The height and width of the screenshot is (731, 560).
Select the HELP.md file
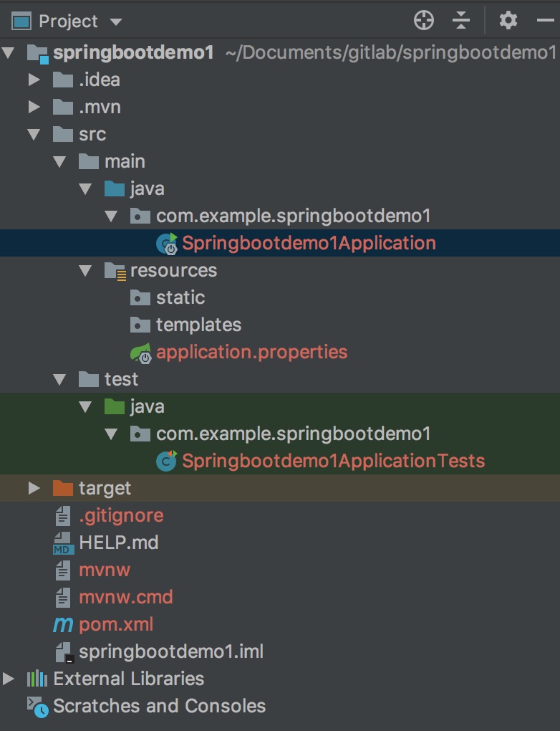[x=118, y=543]
